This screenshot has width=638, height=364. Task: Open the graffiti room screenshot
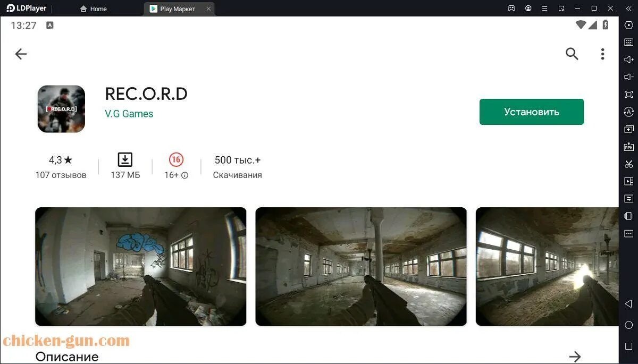[x=141, y=266]
